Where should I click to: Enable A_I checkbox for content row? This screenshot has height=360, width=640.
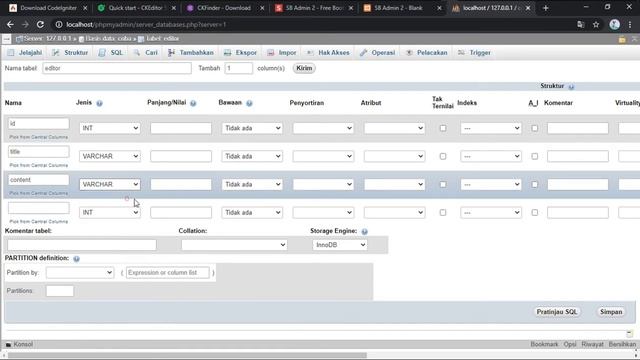[x=534, y=184]
